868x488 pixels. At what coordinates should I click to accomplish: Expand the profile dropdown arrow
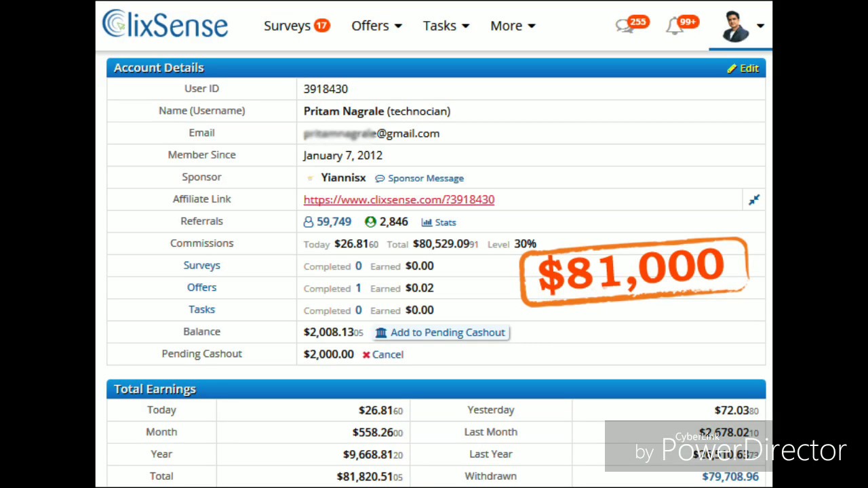[760, 26]
